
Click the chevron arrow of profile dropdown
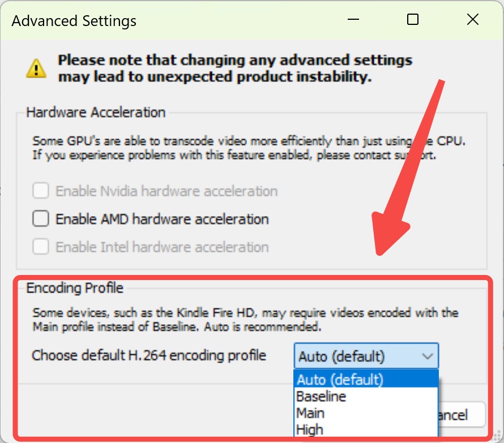(x=428, y=356)
